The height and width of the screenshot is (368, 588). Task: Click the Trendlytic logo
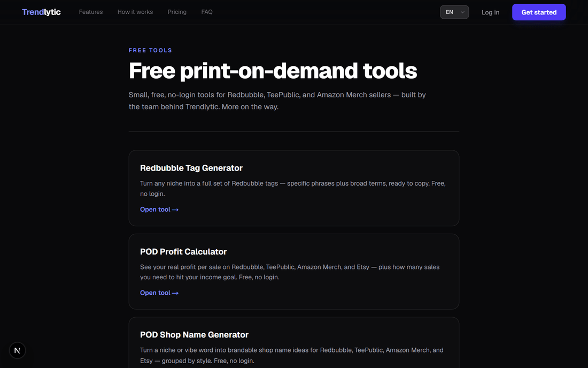[41, 12]
